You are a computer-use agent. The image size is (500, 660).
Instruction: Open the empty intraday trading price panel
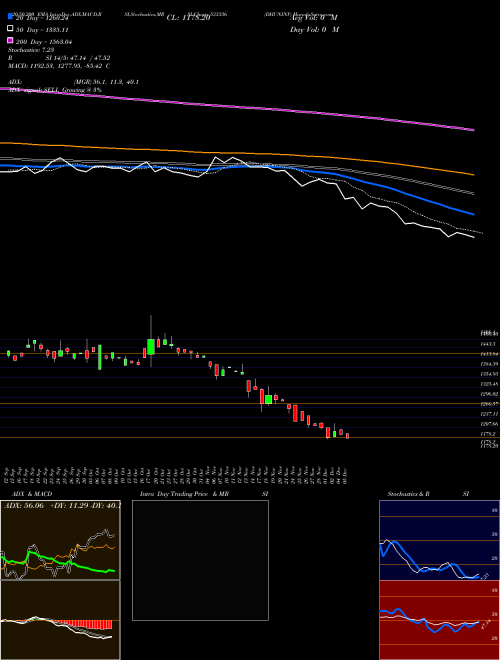pos(200,560)
